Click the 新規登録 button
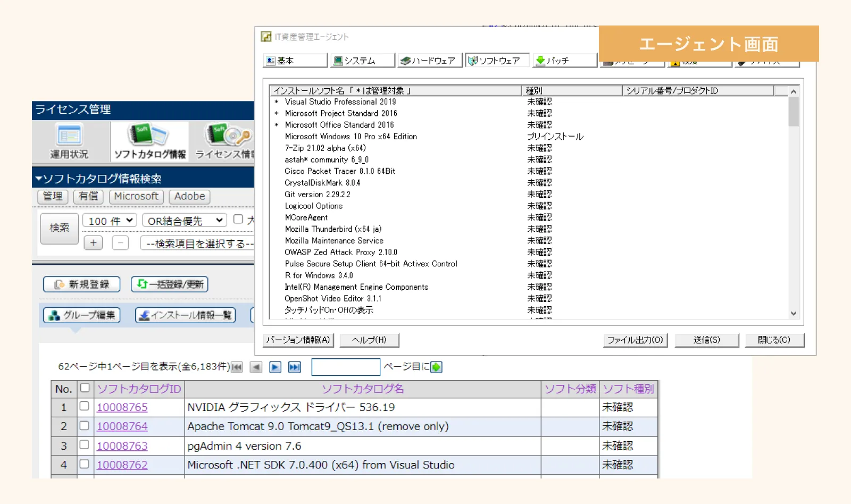The height and width of the screenshot is (504, 851). click(x=81, y=284)
